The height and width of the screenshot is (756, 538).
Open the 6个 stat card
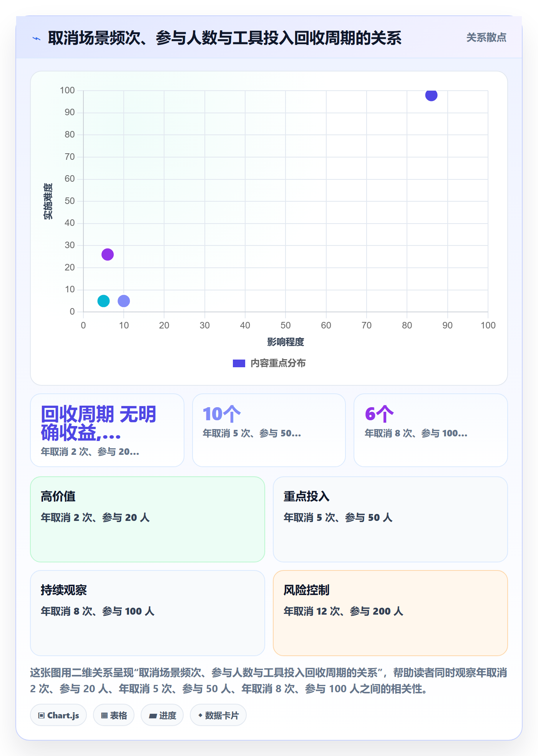click(431, 430)
